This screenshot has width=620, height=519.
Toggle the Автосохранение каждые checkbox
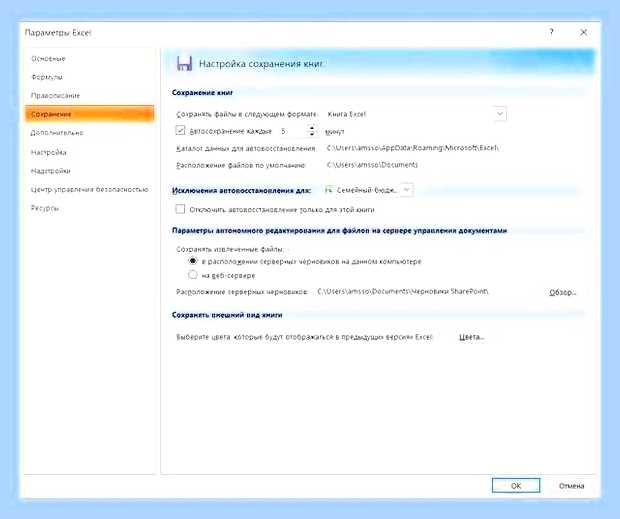point(180,130)
